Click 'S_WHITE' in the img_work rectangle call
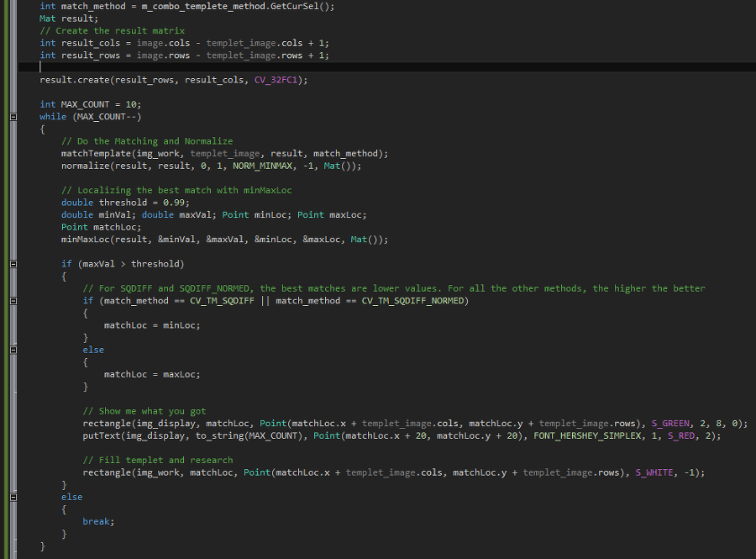The image size is (756, 559). pyautogui.click(x=654, y=472)
